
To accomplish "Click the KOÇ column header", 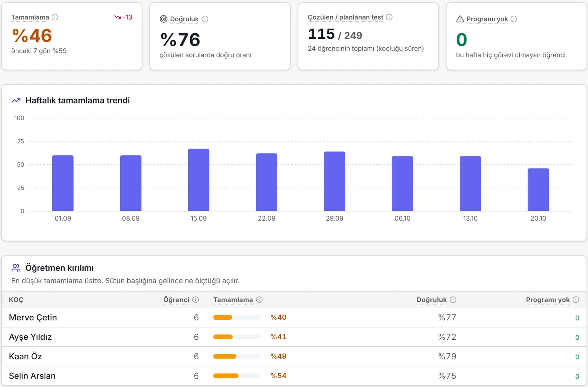I will click(x=16, y=300).
